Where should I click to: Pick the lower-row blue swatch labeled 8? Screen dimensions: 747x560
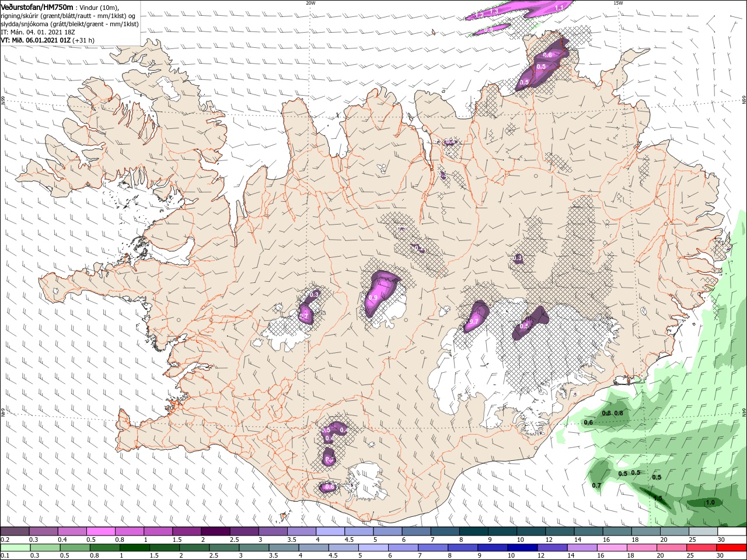point(462,548)
